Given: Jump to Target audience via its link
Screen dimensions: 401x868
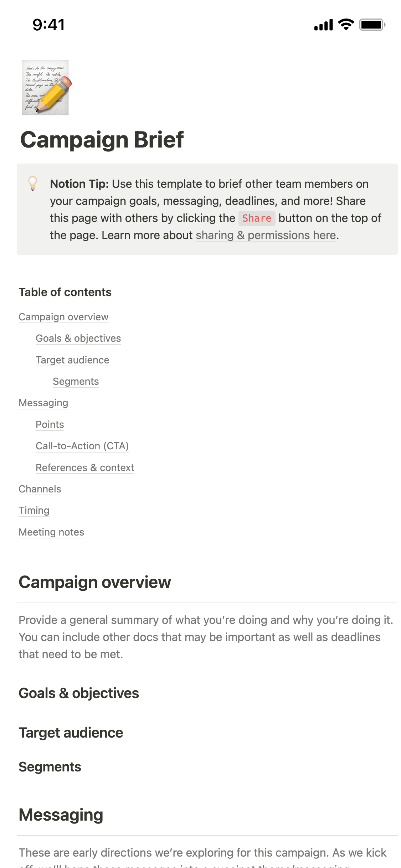Looking at the screenshot, I should 72,360.
